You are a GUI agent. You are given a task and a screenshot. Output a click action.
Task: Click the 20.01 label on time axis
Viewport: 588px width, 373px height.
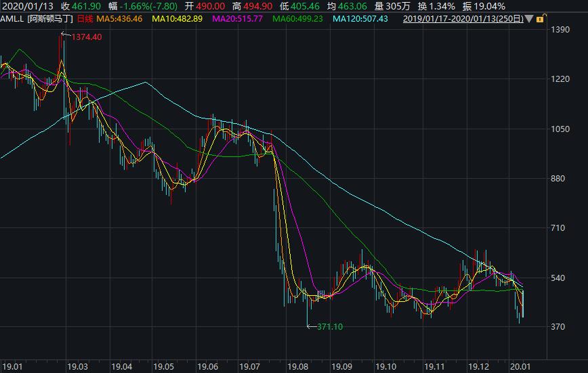pos(518,366)
